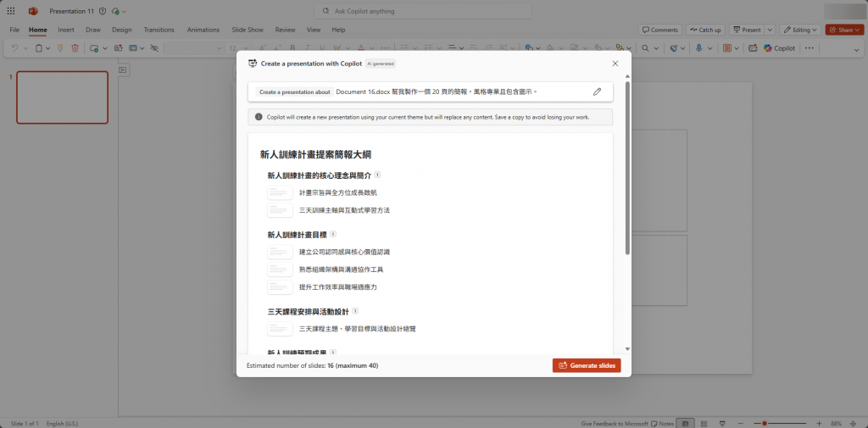Open the Paste dropdown arrow
868x428 pixels.
[x=48, y=48]
